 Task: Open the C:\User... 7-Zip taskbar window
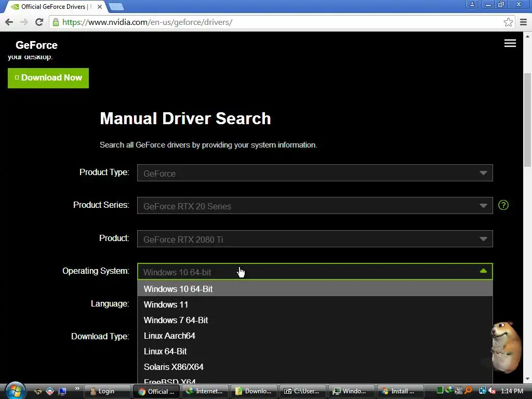pyautogui.click(x=303, y=391)
